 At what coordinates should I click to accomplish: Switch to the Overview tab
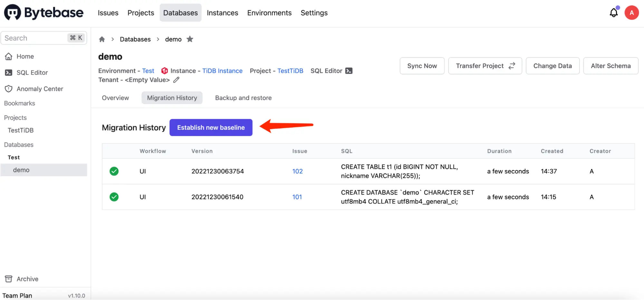[115, 98]
